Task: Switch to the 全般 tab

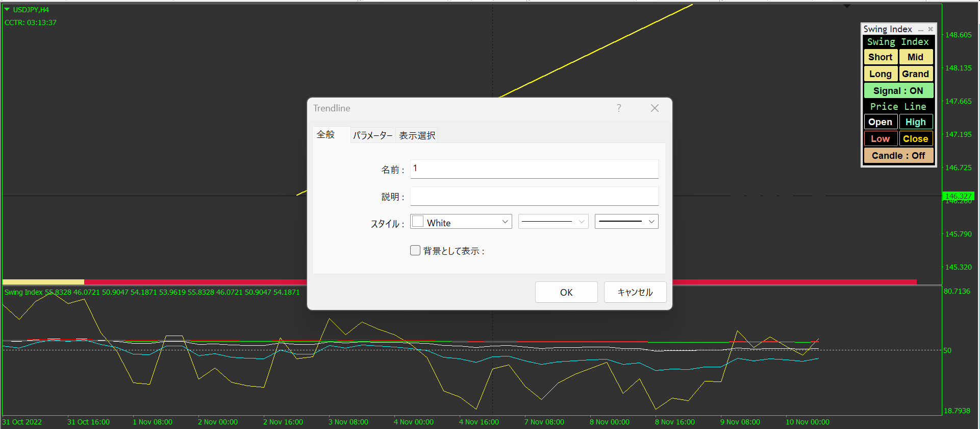Action: pos(325,135)
